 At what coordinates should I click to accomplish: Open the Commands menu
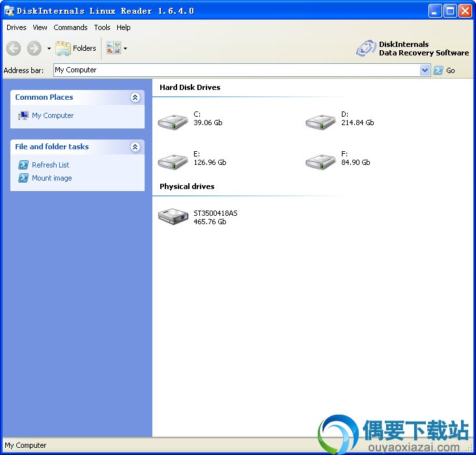70,27
